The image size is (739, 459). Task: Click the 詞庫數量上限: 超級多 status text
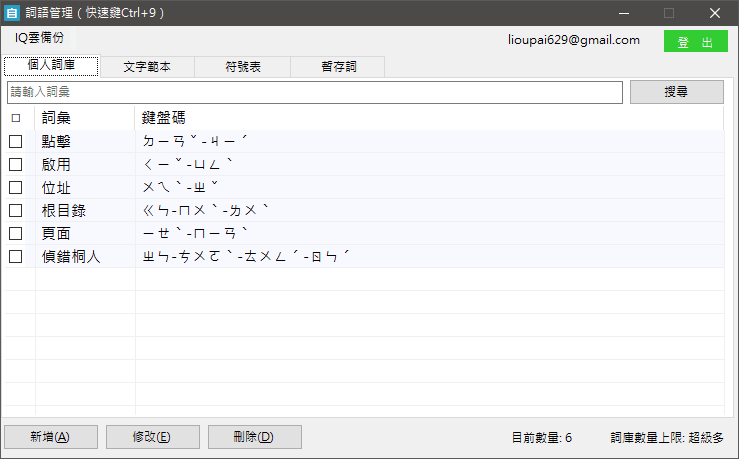tap(667, 438)
